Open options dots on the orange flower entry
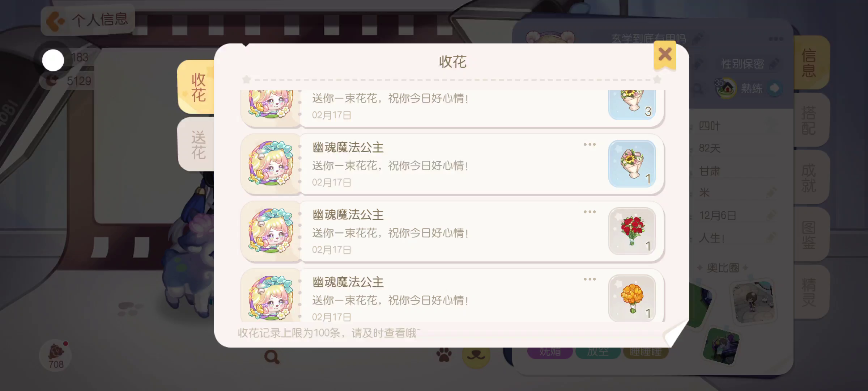 point(590,279)
